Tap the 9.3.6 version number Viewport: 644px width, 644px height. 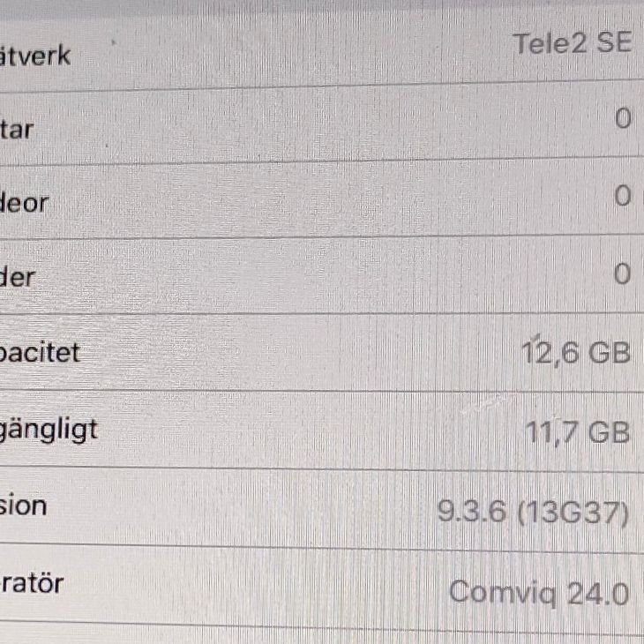[x=472, y=512]
